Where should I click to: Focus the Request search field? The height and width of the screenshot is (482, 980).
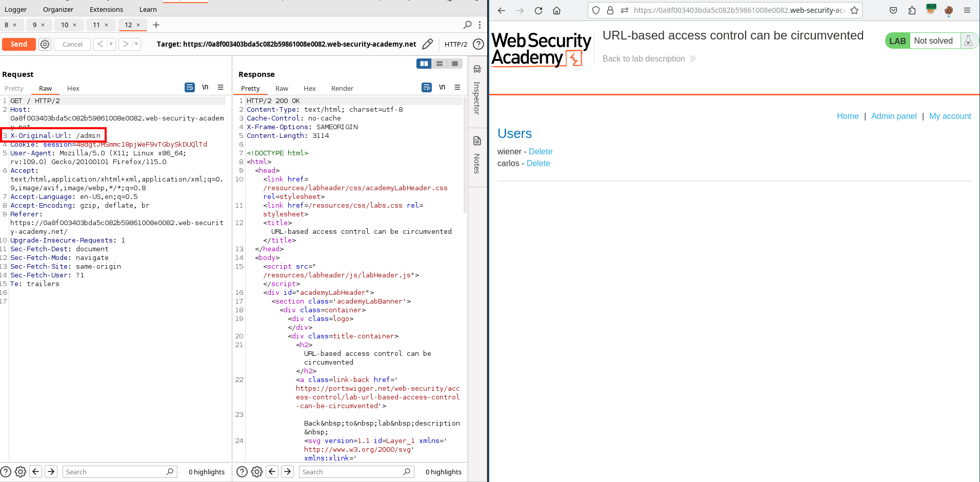tap(119, 472)
